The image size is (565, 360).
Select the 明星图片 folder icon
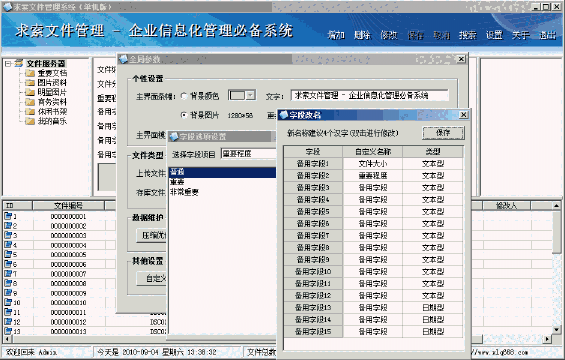tap(30, 92)
